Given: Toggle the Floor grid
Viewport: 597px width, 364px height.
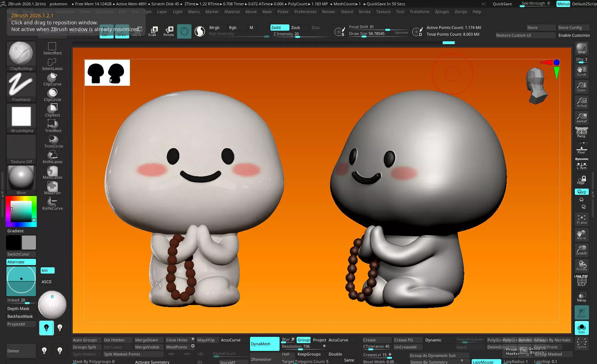Looking at the screenshot, I should click(581, 148).
